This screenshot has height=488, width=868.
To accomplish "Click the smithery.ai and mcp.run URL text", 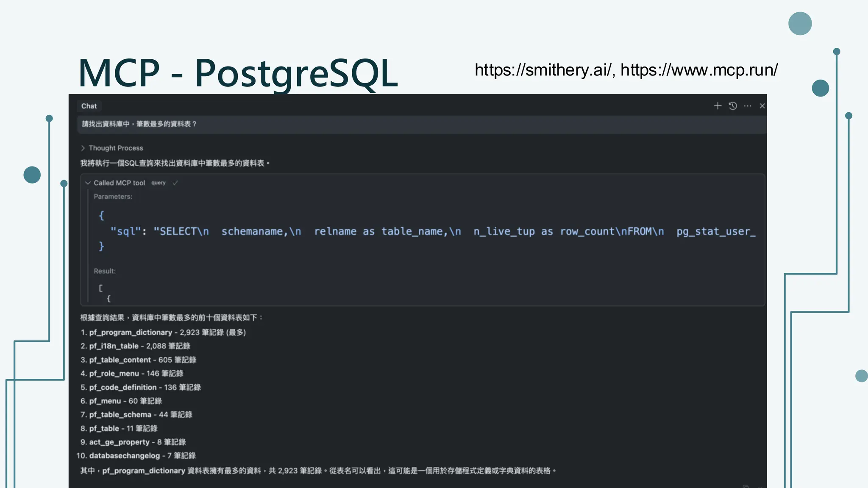I will tap(626, 70).
